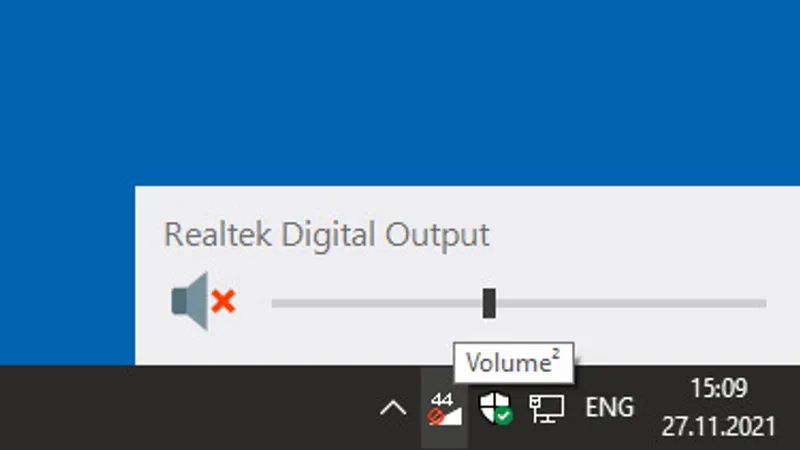Click the red X mute mark beside the speaker
This screenshot has width=800, height=450.
pos(224,300)
